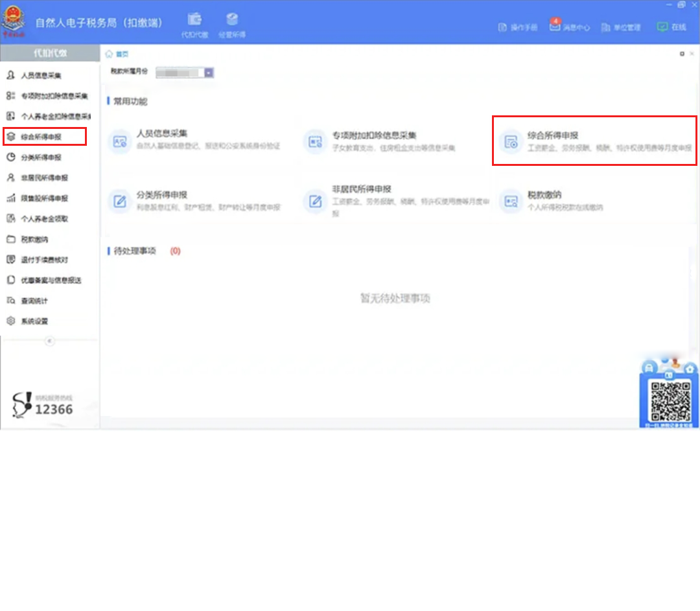This screenshot has height=611, width=700.
Task: Click the 在线 online status indicator
Action: click(671, 27)
